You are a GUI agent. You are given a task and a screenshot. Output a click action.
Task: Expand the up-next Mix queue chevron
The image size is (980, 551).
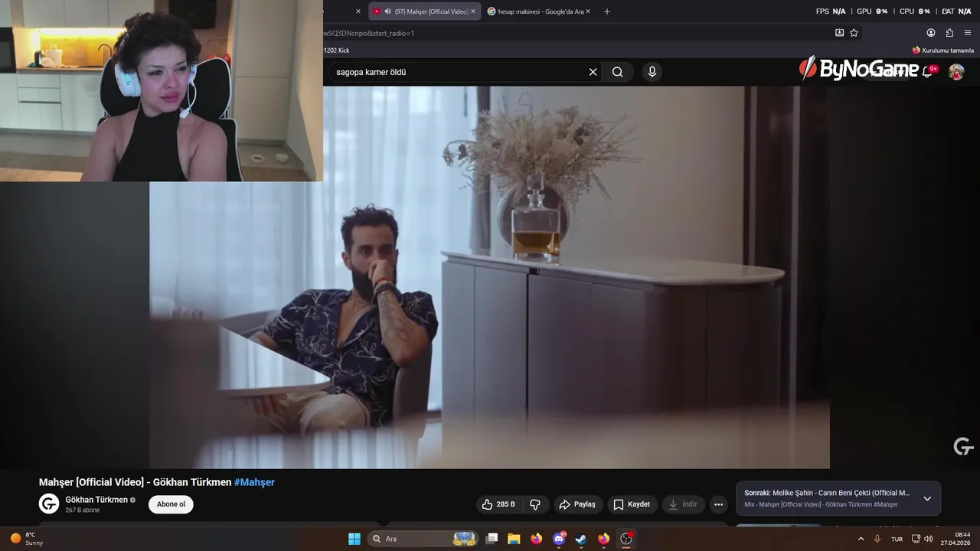click(927, 498)
